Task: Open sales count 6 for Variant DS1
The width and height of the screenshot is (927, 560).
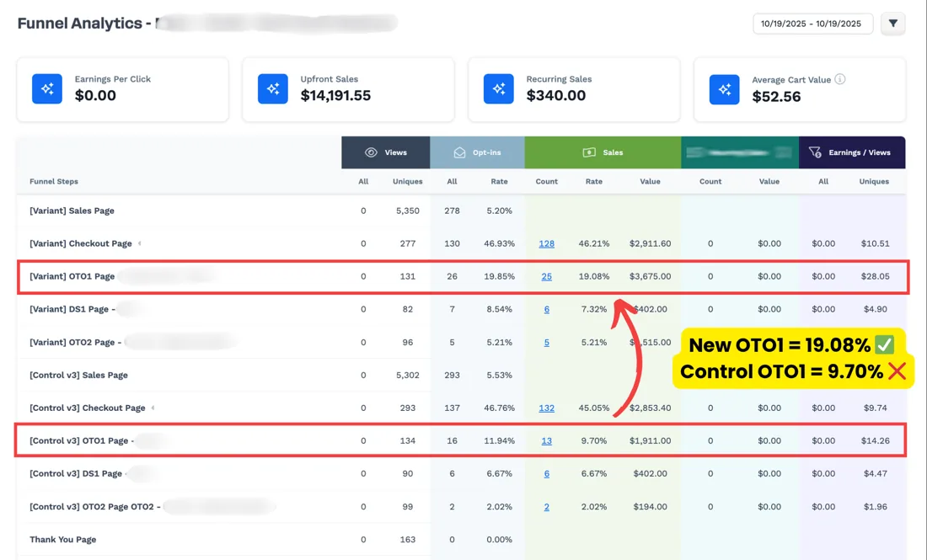Action: click(x=546, y=309)
